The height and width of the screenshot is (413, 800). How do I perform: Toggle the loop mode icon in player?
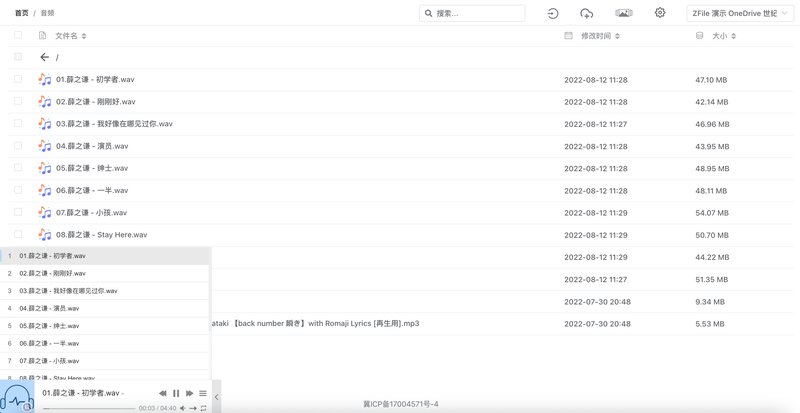pyautogui.click(x=204, y=408)
